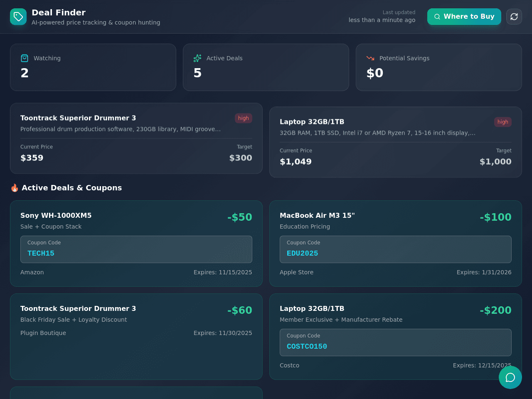Click the refresh icon button
The image size is (532, 399).
pos(514,17)
